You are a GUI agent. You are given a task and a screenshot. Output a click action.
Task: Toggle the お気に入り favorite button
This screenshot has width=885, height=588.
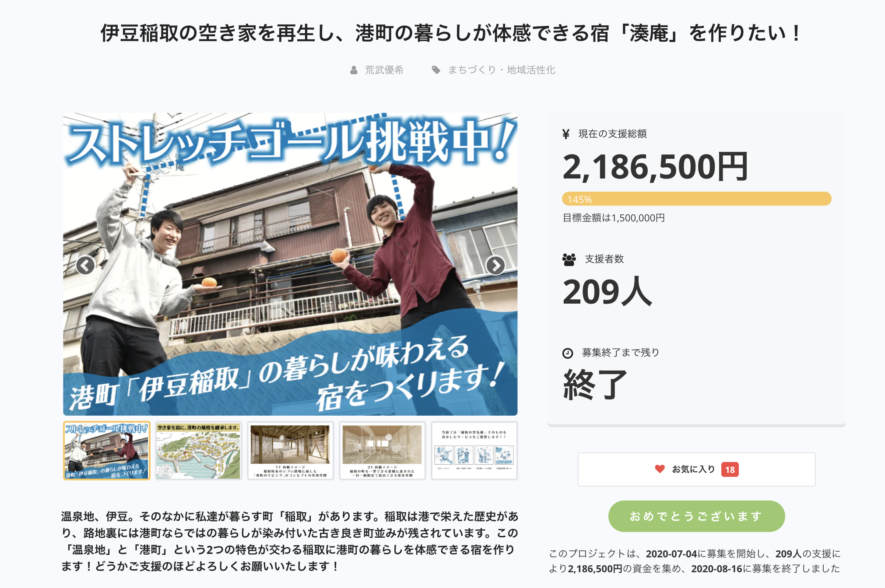[696, 469]
